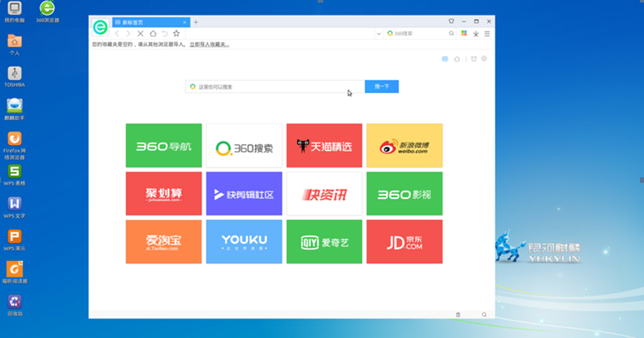Viewport: 644px width, 338px height.
Task: Go forward with the forward arrow
Action: click(x=128, y=33)
